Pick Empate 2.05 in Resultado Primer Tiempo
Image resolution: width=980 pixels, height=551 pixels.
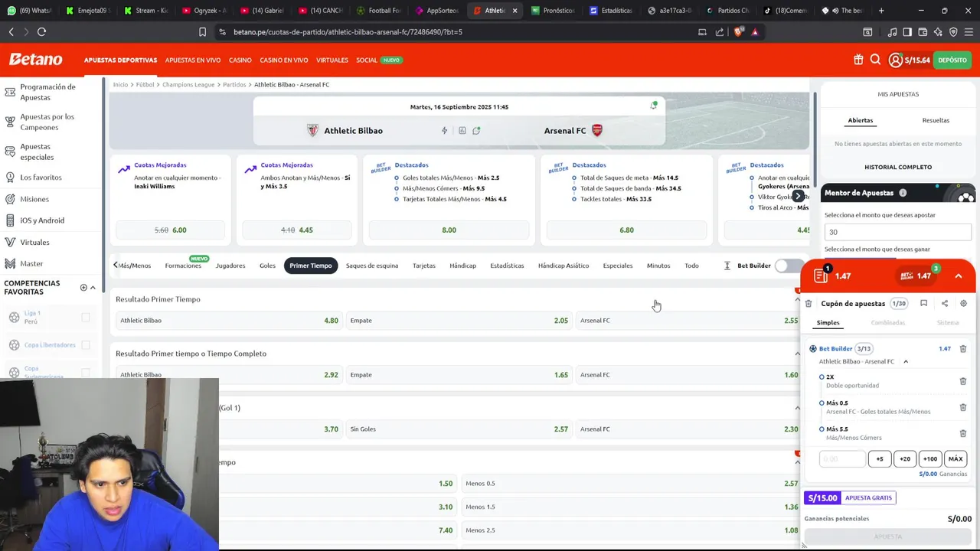click(459, 321)
